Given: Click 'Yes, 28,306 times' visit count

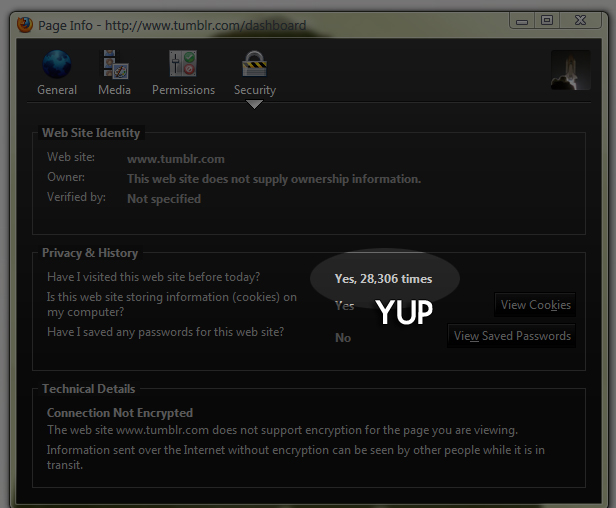Looking at the screenshot, I should [x=383, y=279].
